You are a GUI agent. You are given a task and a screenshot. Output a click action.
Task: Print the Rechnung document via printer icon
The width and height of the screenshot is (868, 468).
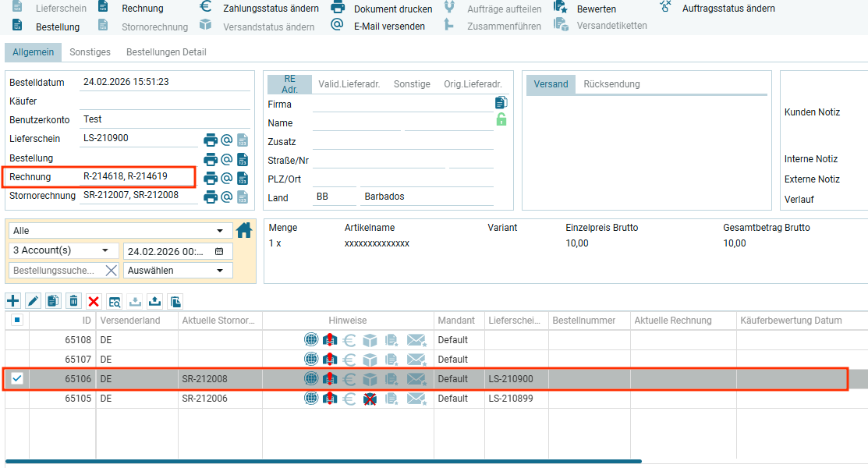[x=211, y=178]
